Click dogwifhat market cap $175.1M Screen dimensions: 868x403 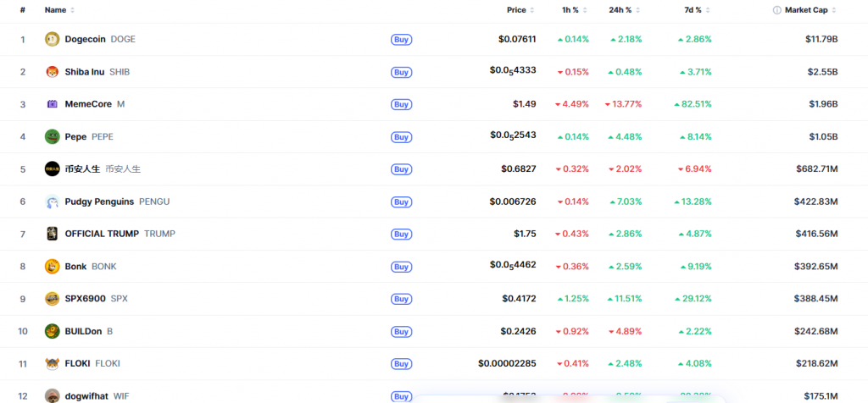821,396
